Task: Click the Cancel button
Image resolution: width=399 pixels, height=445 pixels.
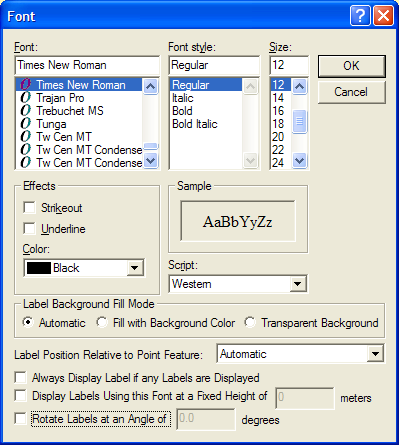Action: 352,92
